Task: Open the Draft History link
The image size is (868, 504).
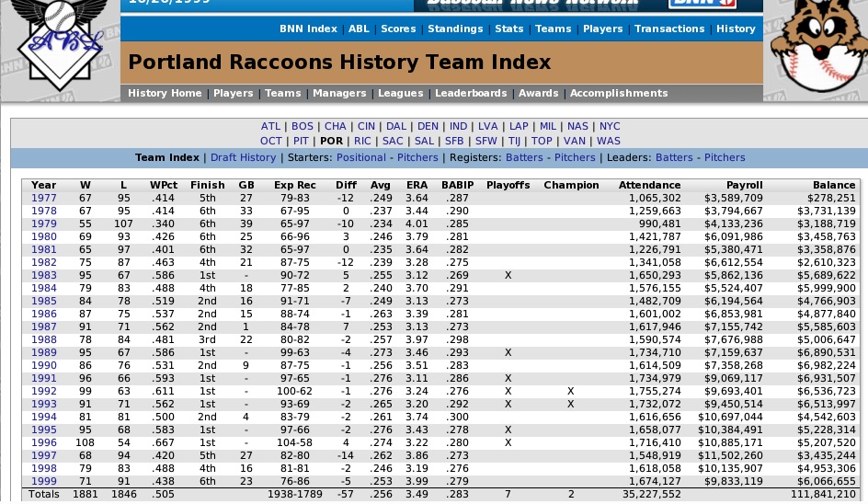Action: [x=244, y=157]
